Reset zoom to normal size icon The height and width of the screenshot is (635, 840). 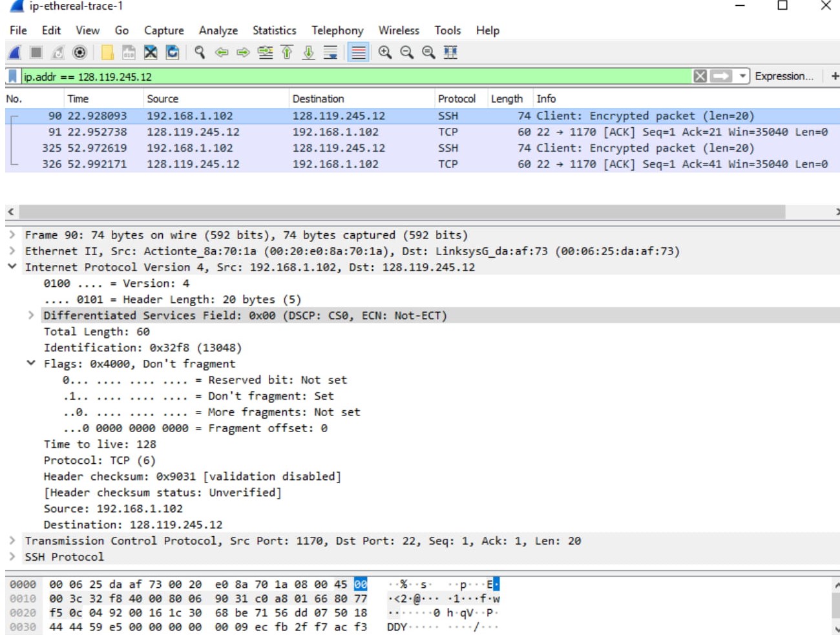click(x=428, y=52)
